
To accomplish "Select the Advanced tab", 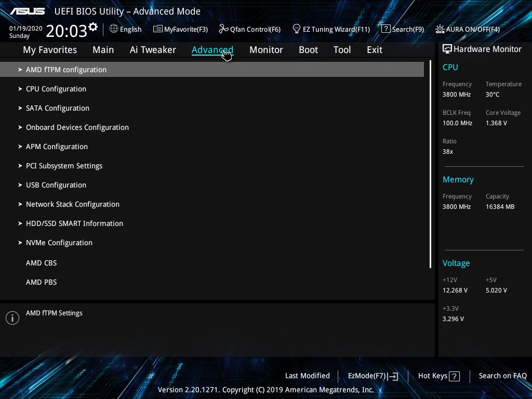I will (212, 50).
